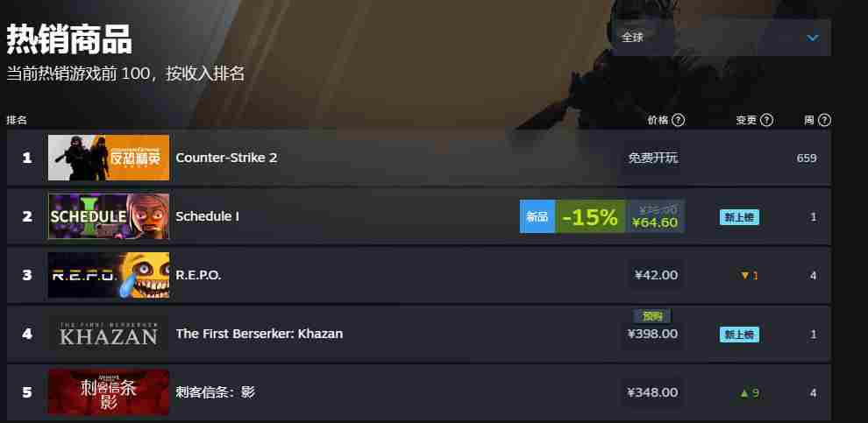Click the 免费开玩 price label

[x=652, y=159]
